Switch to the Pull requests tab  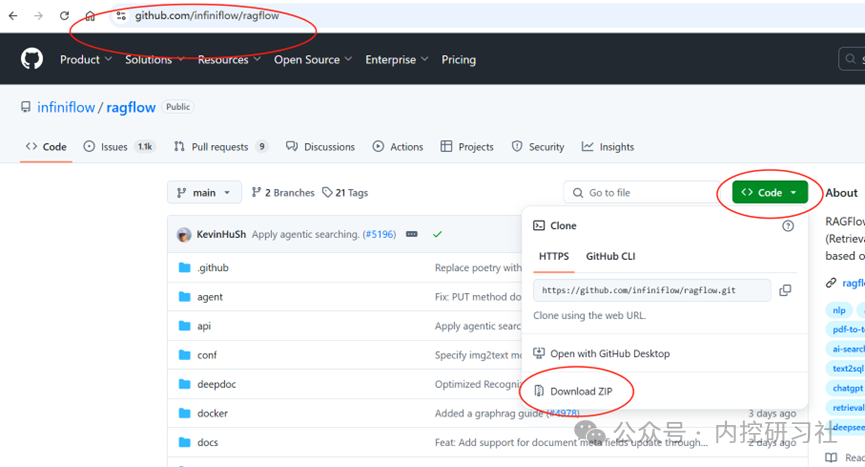pos(220,147)
